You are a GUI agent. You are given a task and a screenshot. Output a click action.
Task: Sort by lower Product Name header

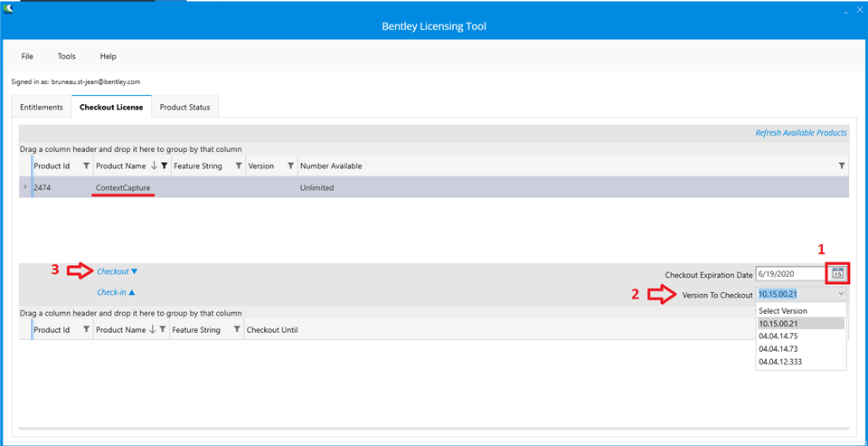tap(120, 330)
